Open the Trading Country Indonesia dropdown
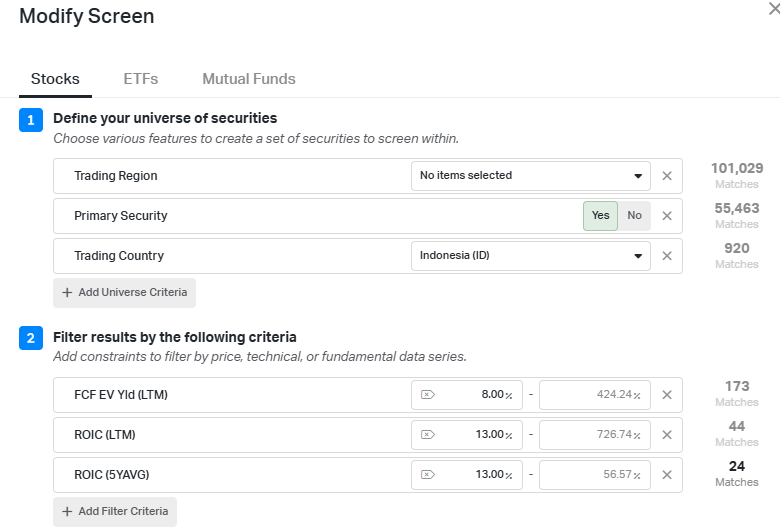 tap(531, 256)
